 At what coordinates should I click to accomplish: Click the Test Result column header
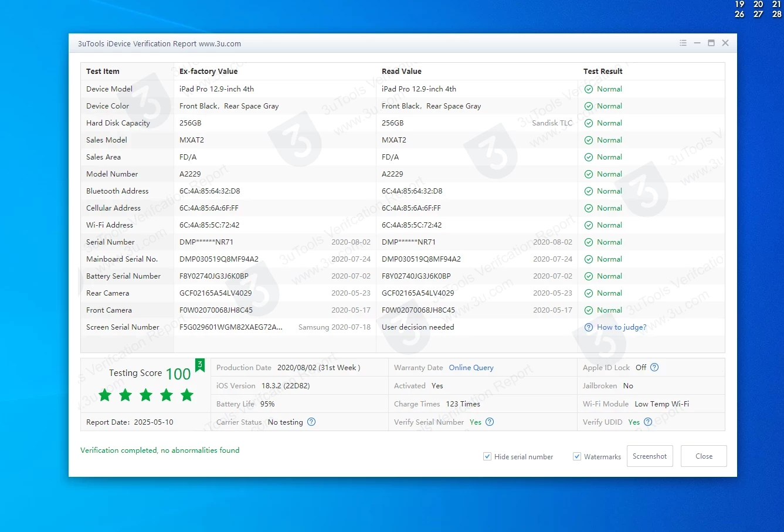[602, 72]
